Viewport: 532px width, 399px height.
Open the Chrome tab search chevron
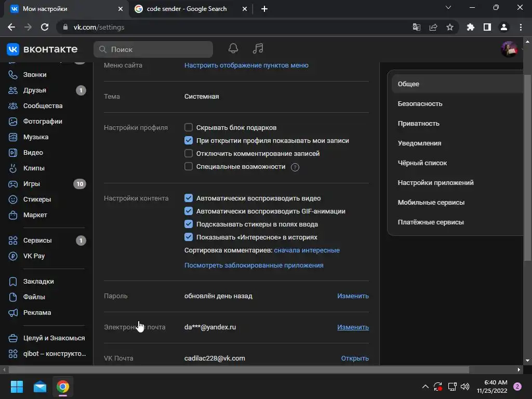click(x=448, y=7)
